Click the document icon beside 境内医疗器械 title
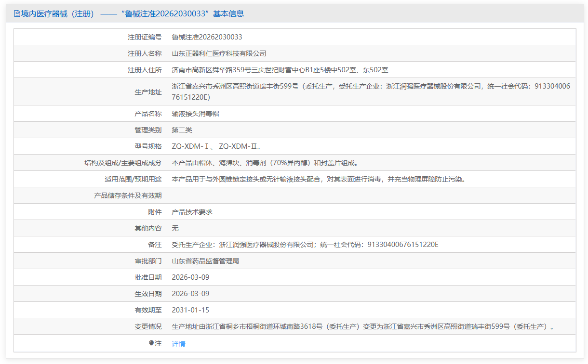Viewport: 588px width, 364px height. 17,13
